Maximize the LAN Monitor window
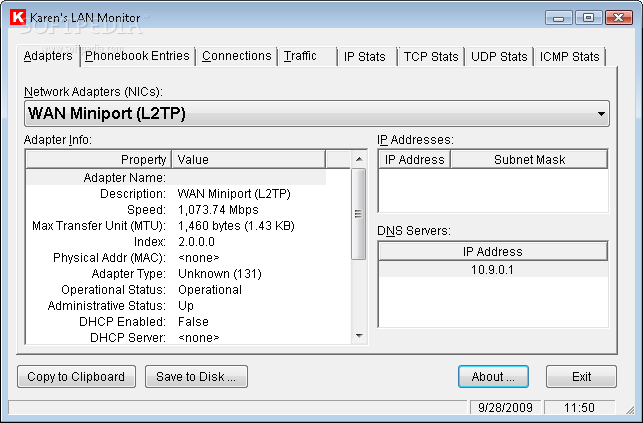 (x=588, y=18)
